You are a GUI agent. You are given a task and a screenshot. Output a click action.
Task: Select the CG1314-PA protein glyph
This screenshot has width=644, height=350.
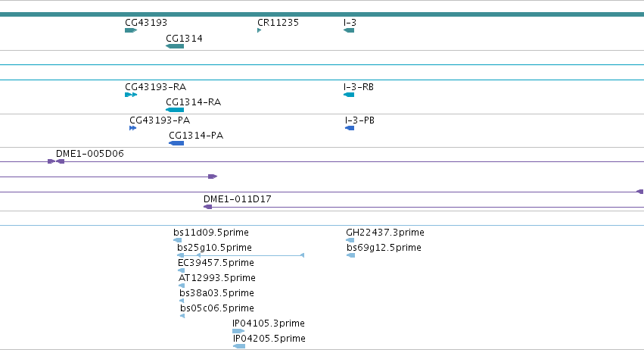click(176, 143)
